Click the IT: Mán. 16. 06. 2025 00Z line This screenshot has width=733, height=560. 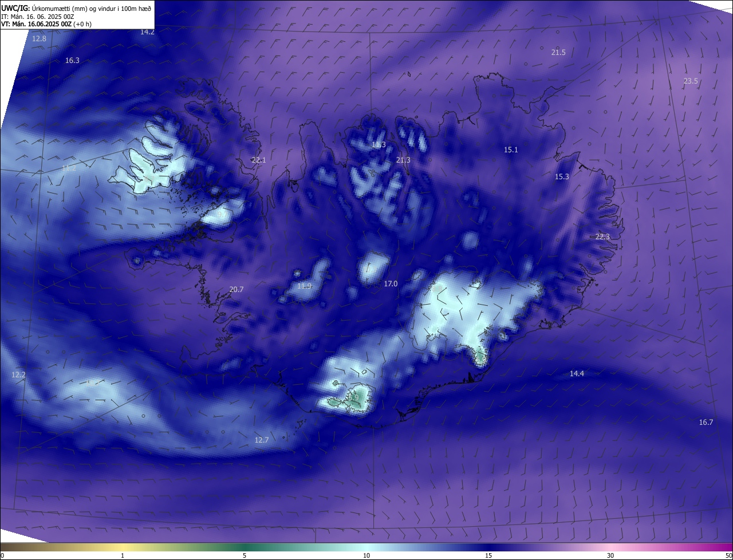click(x=38, y=16)
